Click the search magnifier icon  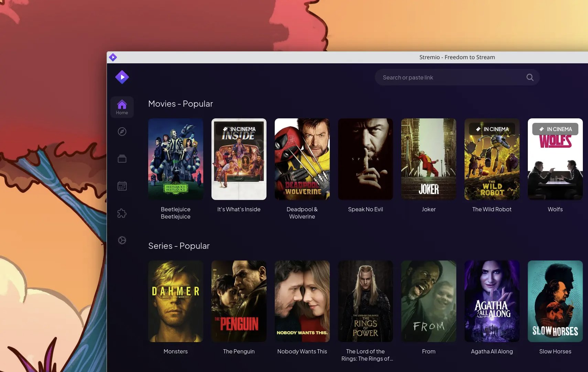[530, 77]
